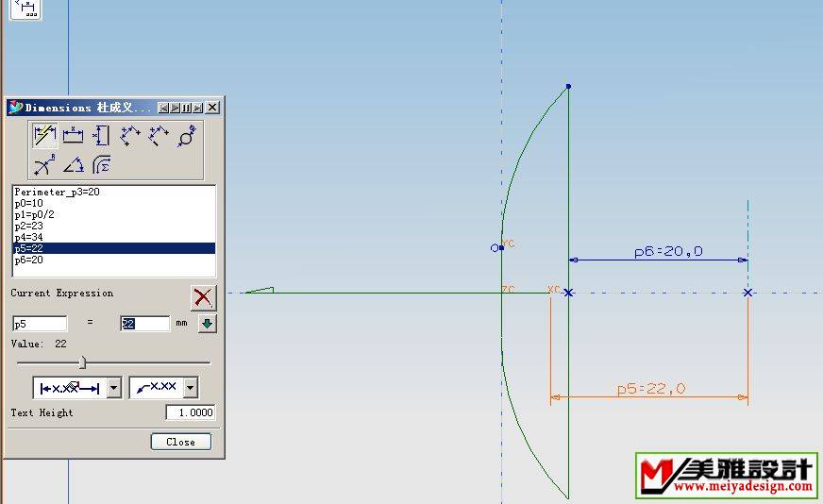This screenshot has width=823, height=504.
Task: Select the Vertical dimension tool
Action: pyautogui.click(x=101, y=136)
